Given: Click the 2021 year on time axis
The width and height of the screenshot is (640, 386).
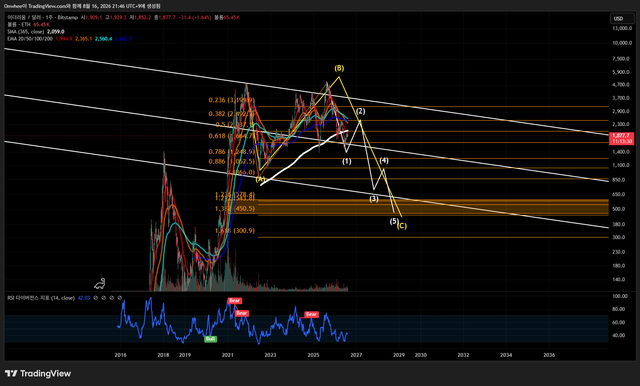Looking at the screenshot, I should 227,355.
